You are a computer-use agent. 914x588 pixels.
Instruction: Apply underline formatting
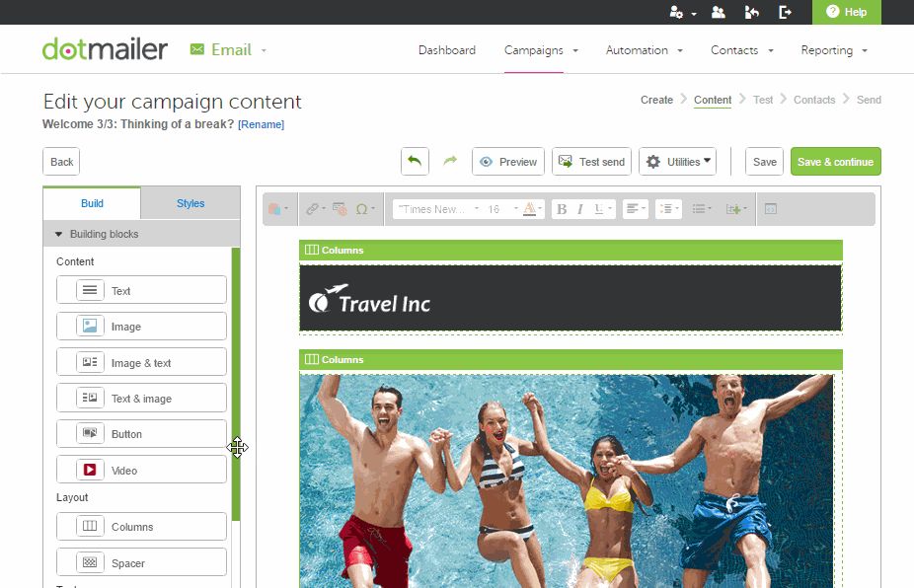[x=597, y=208]
